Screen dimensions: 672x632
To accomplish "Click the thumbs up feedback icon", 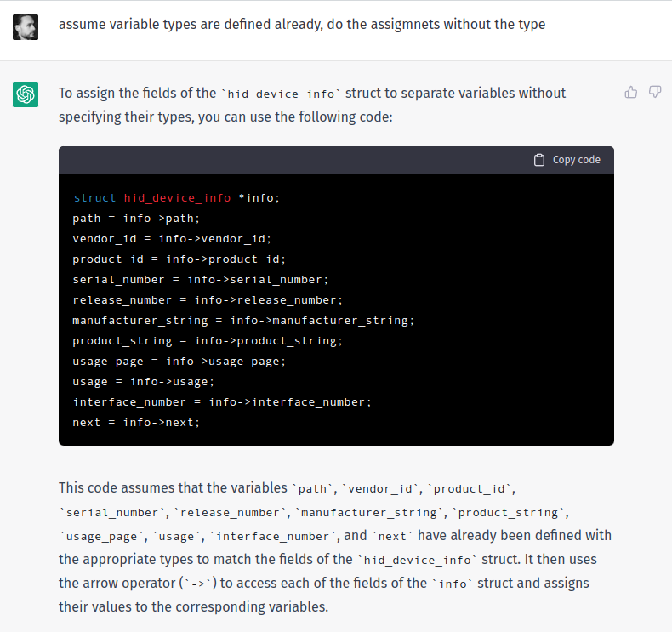I will point(631,92).
